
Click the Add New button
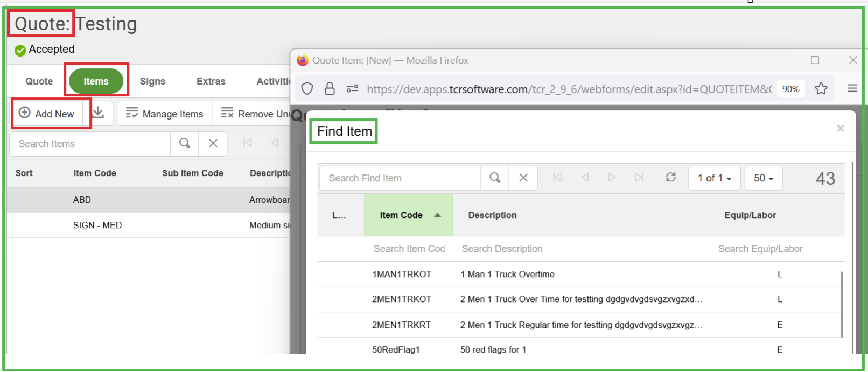pos(47,114)
